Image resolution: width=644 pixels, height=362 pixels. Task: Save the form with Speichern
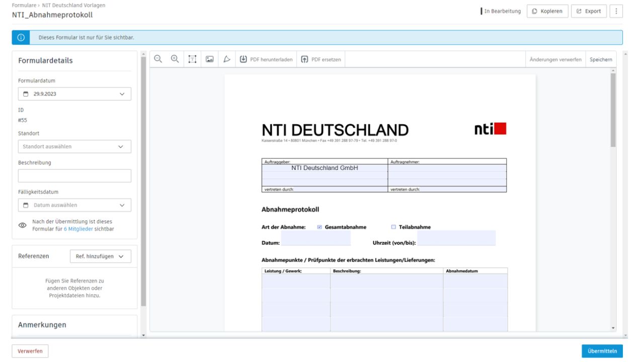point(601,59)
